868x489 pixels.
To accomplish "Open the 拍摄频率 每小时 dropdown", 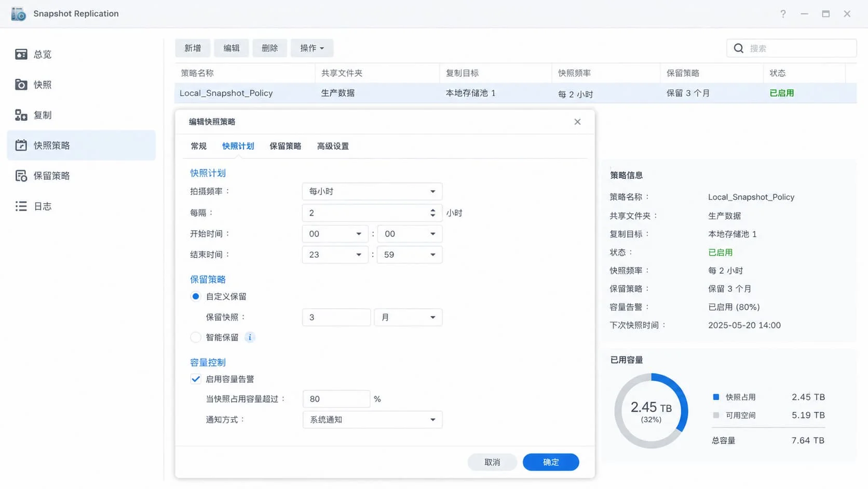I will 372,191.
